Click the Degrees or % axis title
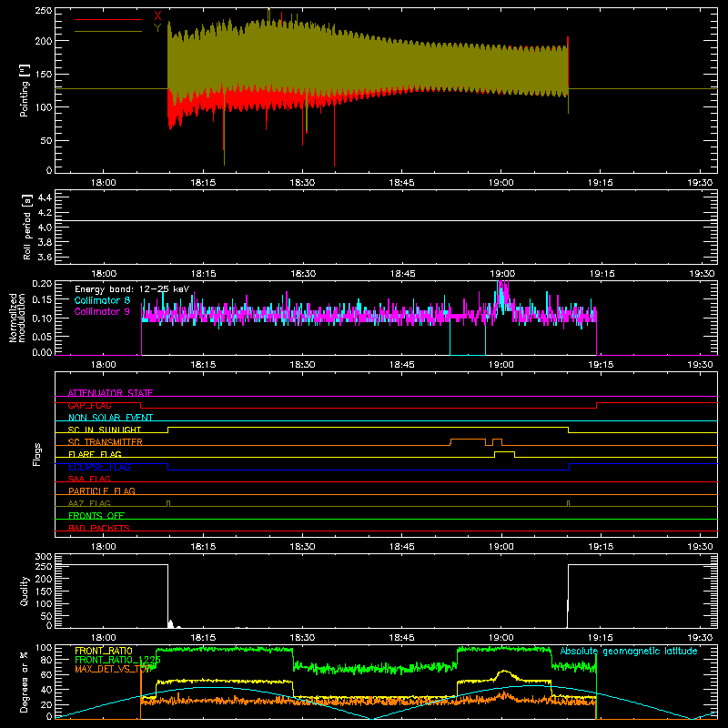The height and width of the screenshot is (728, 728). (x=25, y=682)
